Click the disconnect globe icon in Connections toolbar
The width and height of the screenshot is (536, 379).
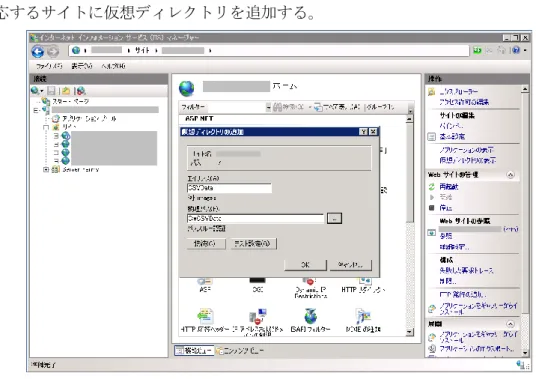[x=81, y=91]
